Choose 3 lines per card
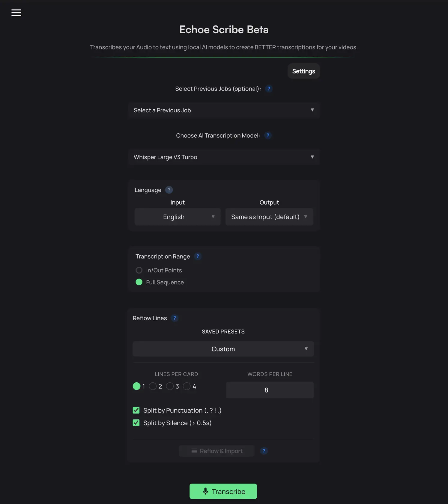 (170, 386)
